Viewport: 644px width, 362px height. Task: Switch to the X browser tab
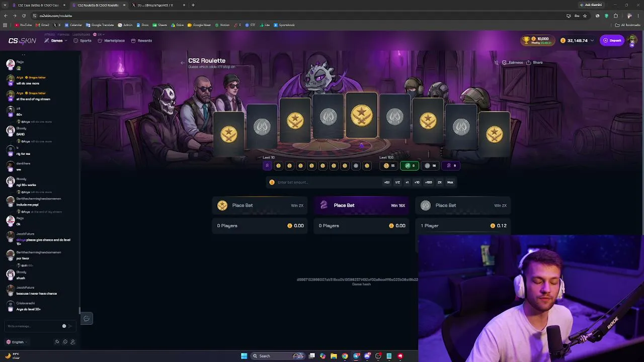159,5
